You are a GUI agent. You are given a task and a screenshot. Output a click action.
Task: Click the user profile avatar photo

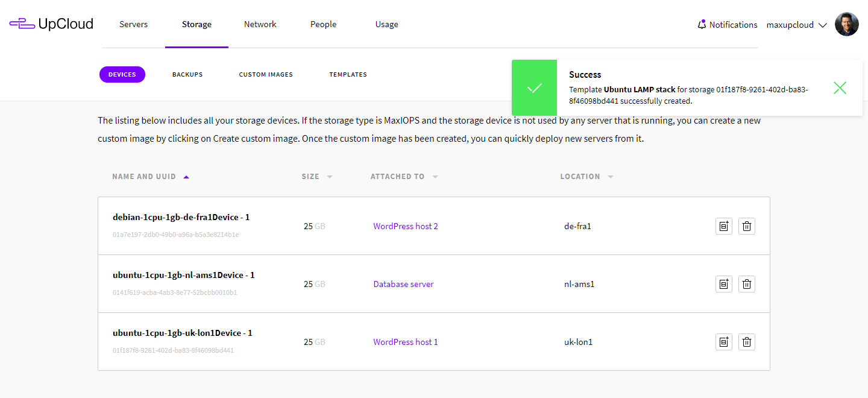point(846,25)
